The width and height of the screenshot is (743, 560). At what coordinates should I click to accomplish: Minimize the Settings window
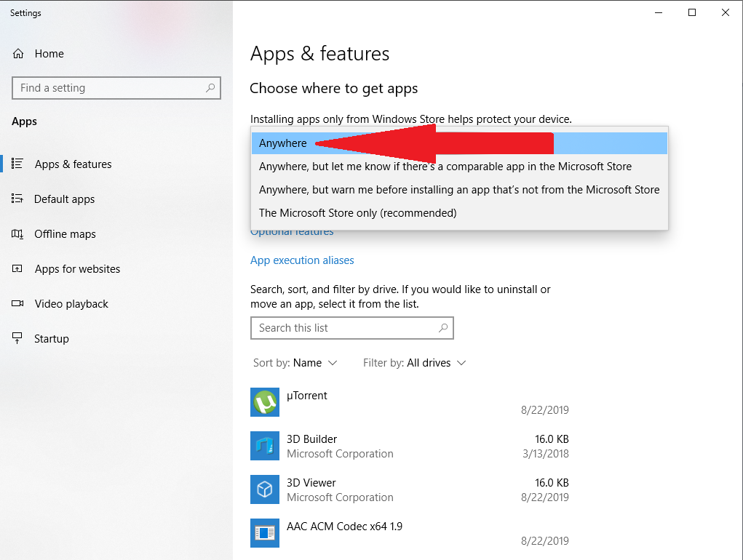658,13
